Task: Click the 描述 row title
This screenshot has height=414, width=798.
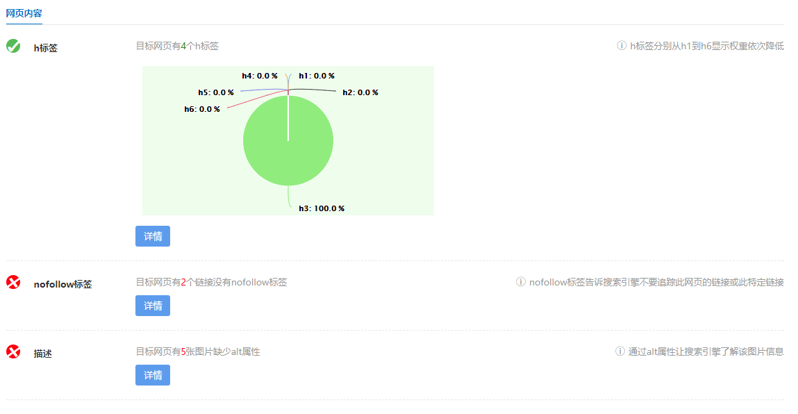Action: click(43, 353)
